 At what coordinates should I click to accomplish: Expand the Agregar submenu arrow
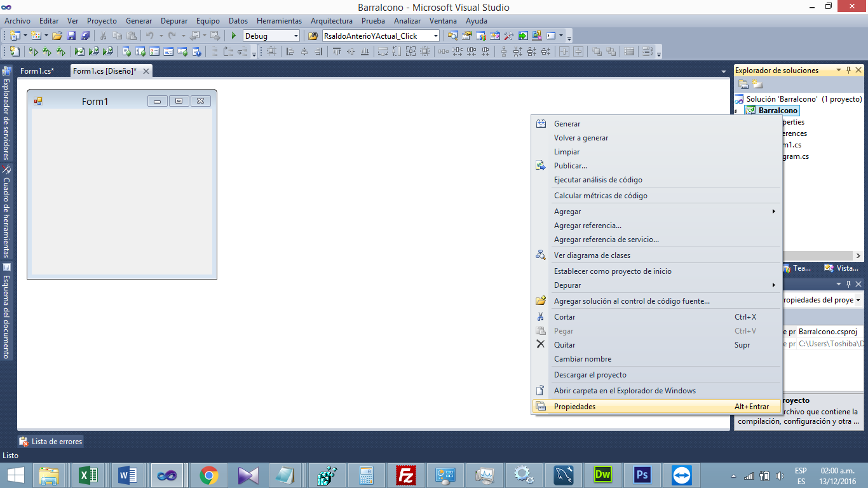pyautogui.click(x=774, y=211)
